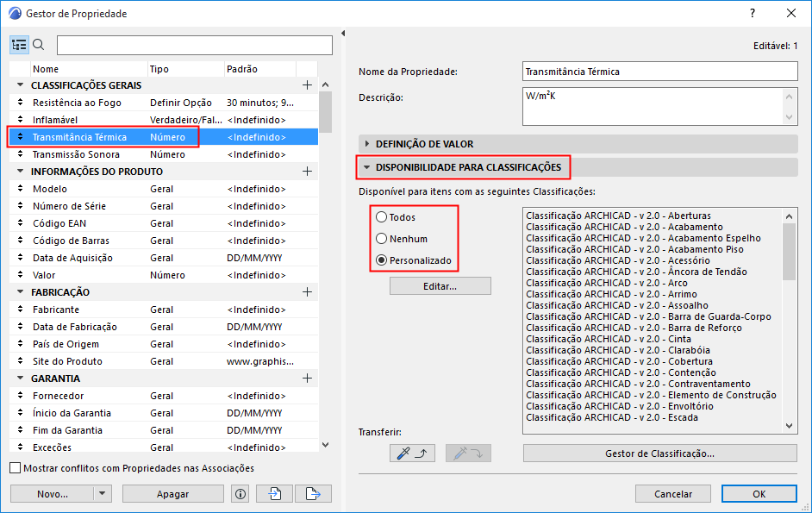This screenshot has height=513, width=812.
Task: Click reorder handle of Modelo row
Action: (x=20, y=189)
